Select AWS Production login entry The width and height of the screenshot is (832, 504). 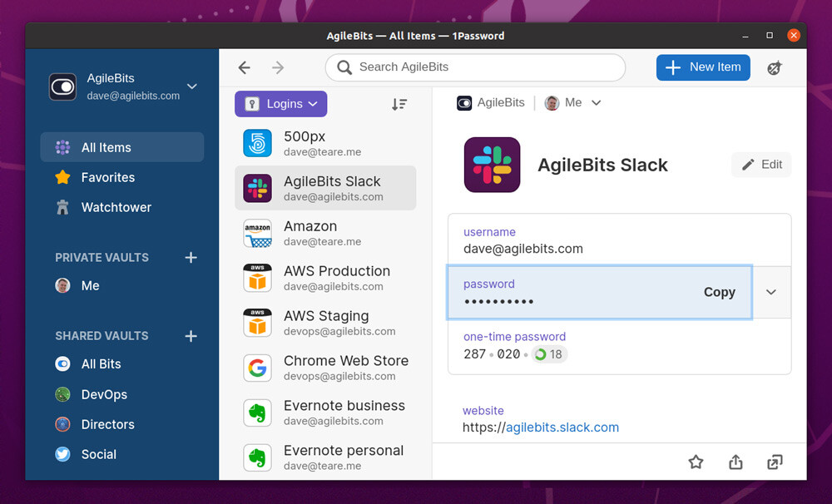click(325, 278)
